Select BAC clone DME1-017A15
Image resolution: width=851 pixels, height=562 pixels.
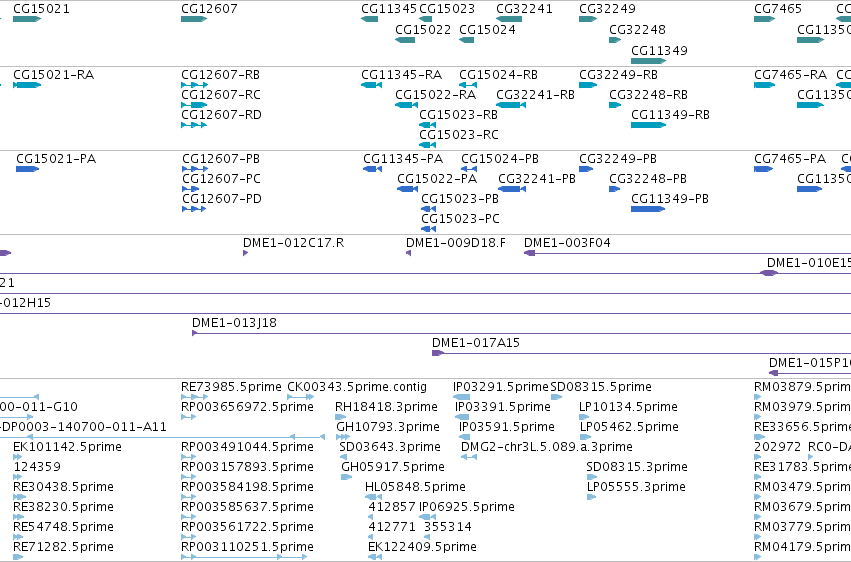coord(642,353)
